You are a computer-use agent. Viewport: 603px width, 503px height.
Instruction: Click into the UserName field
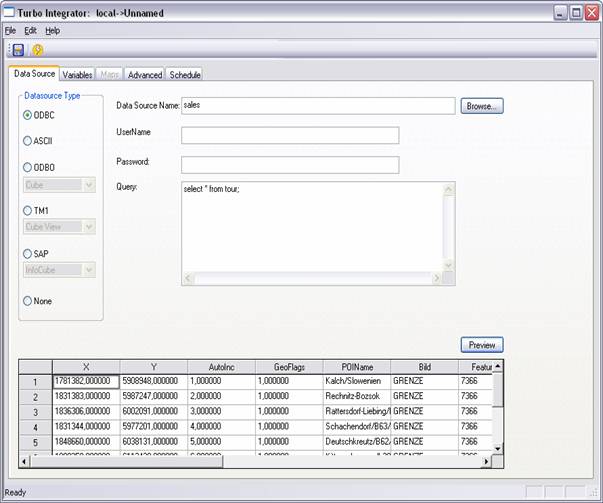[290, 135]
